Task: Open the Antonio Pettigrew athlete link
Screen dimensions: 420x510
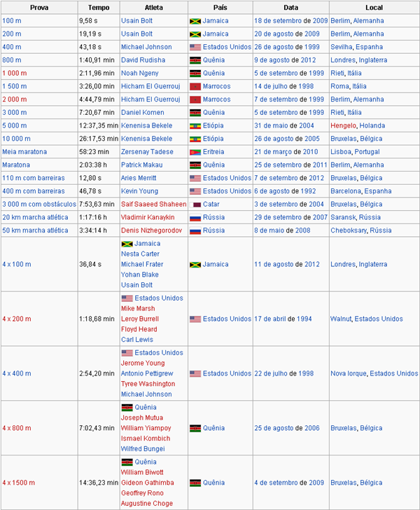Action: pos(147,373)
